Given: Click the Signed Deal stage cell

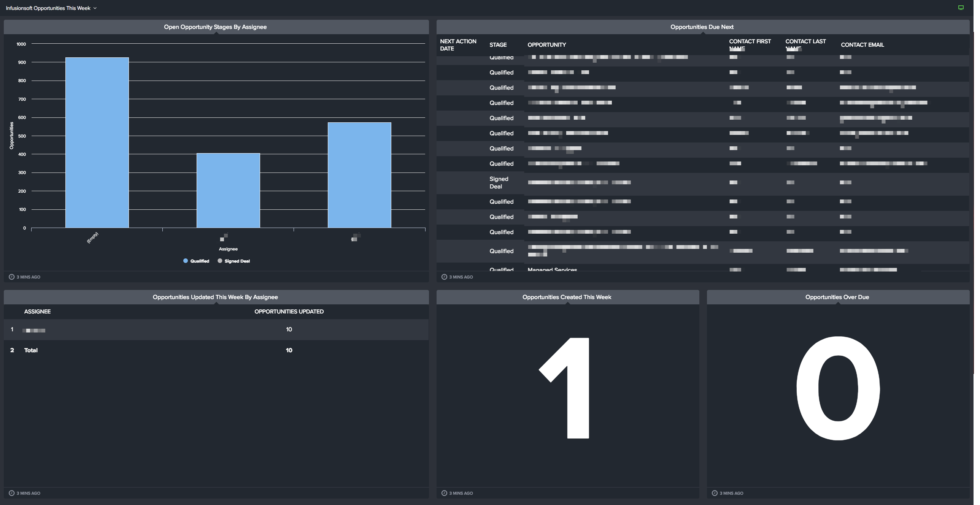Looking at the screenshot, I should click(499, 182).
